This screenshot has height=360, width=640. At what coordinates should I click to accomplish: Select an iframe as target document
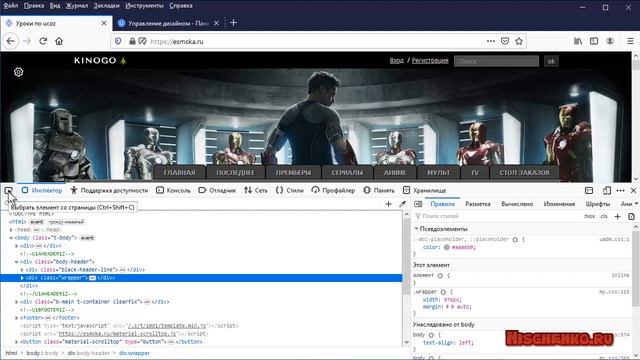tap(589, 191)
